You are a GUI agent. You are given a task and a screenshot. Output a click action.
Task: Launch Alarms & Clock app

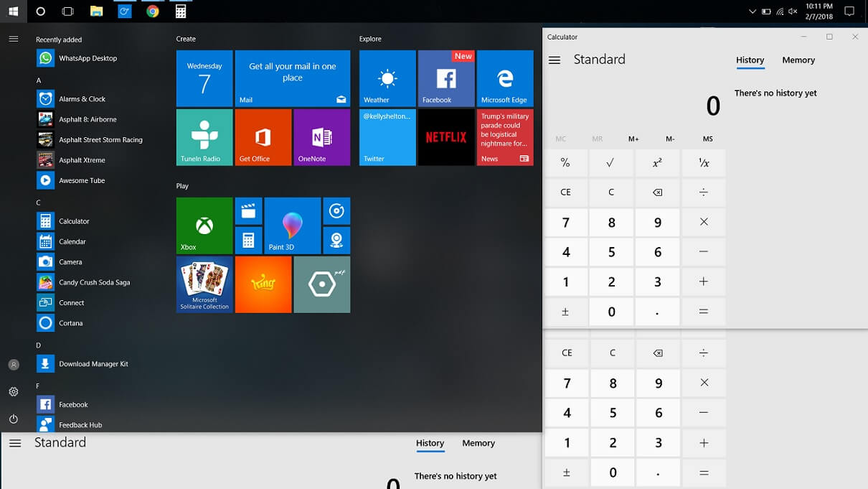(72, 99)
